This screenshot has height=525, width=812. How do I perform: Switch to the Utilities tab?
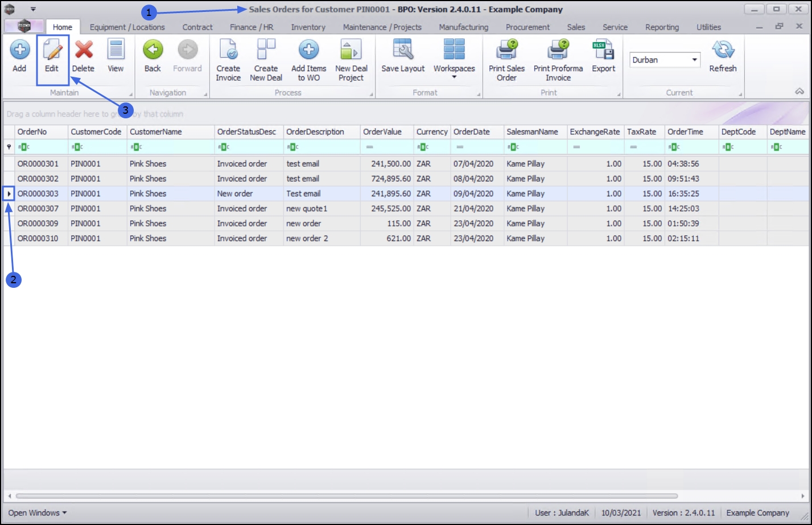click(708, 27)
